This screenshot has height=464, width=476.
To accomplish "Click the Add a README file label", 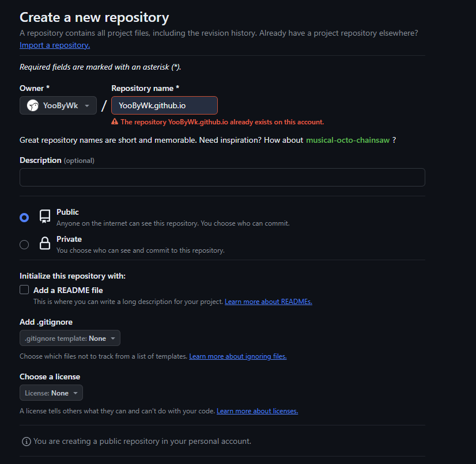I will coord(69,291).
